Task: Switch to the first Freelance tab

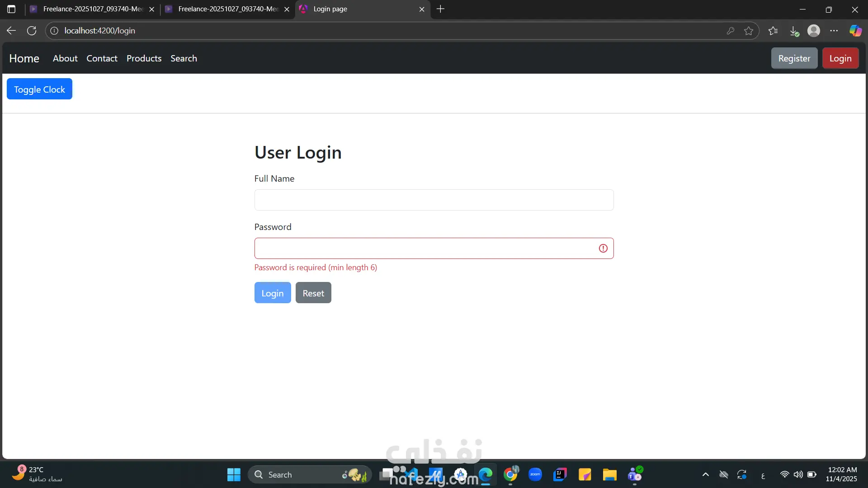Action: click(90, 9)
